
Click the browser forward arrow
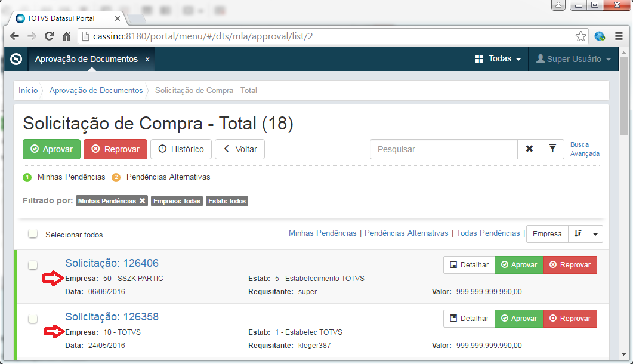click(x=32, y=36)
